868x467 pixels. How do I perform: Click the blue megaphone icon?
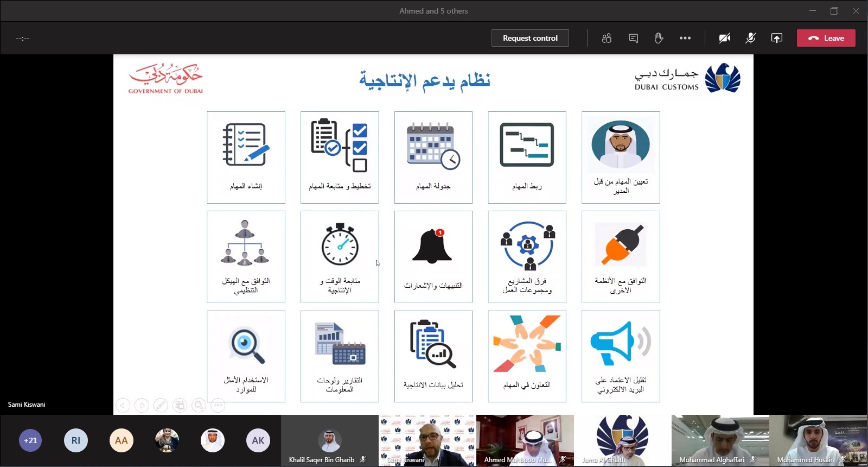[621, 343]
